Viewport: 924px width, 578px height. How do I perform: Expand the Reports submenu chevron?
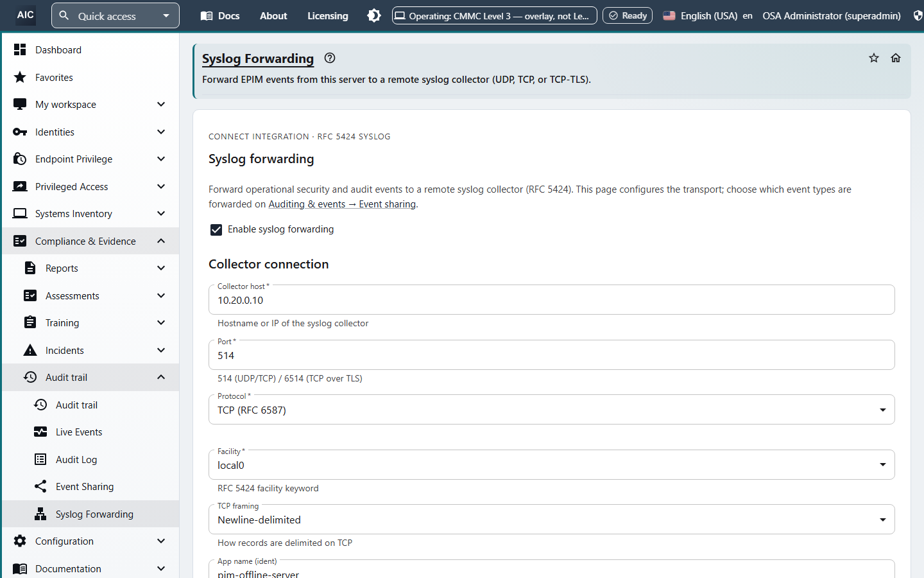click(x=161, y=268)
